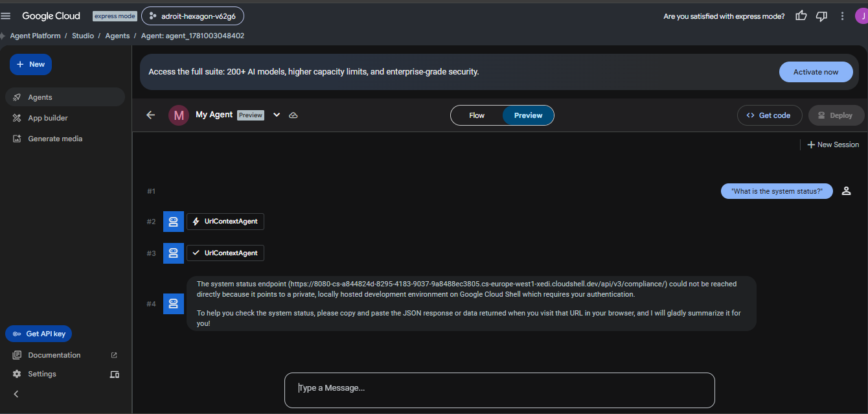Click the agent_1781003048402 breadcrumb text
868x414 pixels.
click(x=192, y=36)
